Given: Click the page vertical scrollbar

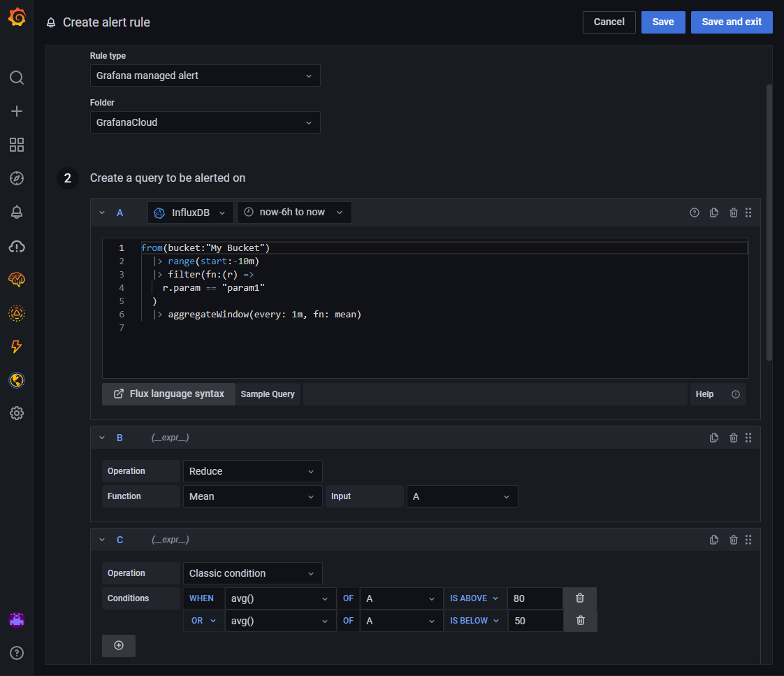Looking at the screenshot, I should coord(769,222).
